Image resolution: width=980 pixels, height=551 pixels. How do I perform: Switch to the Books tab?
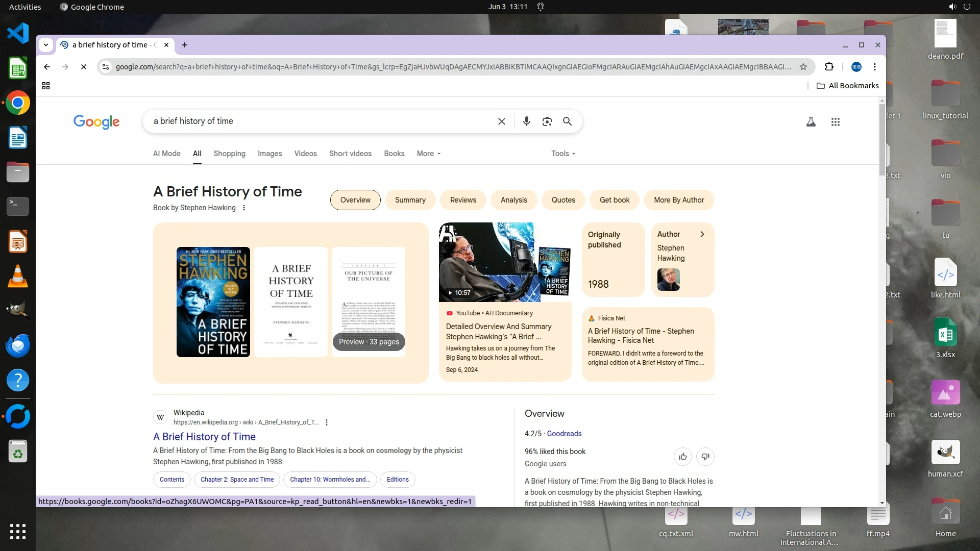point(394,154)
